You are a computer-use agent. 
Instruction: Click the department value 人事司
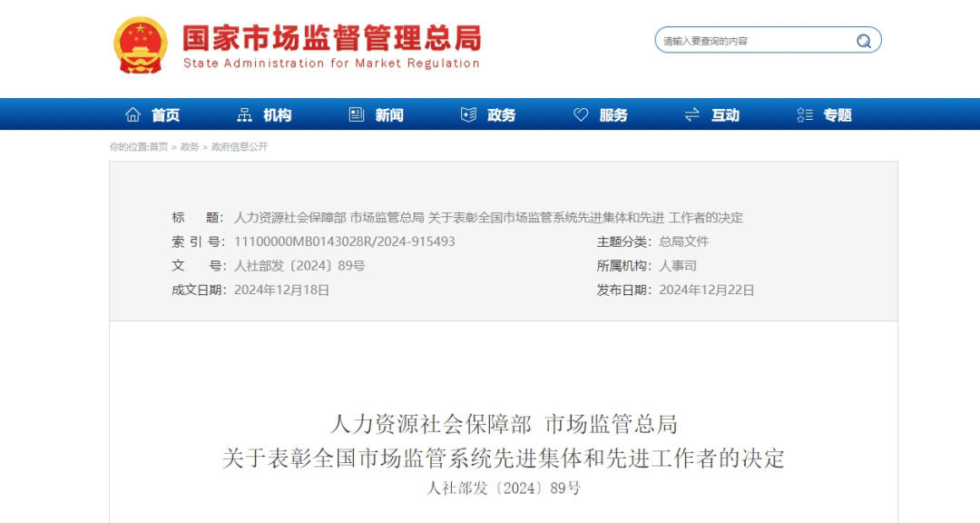click(678, 266)
